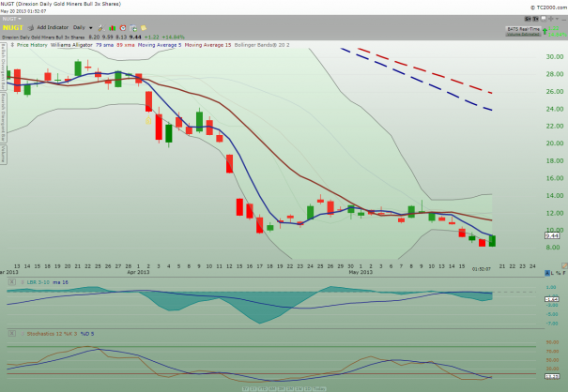Image resolution: width=568 pixels, height=392 pixels.
Task: Click the 30.00 price axis label
Action: click(555, 57)
